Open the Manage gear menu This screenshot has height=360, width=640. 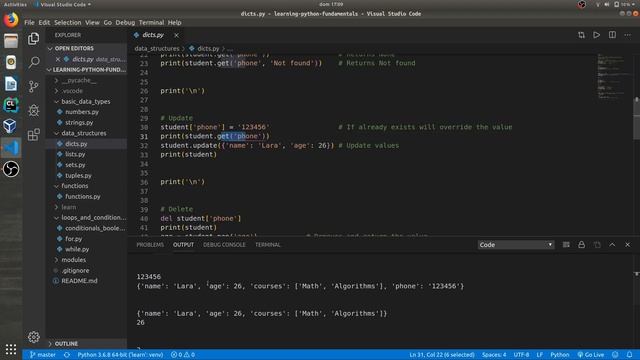point(33,337)
